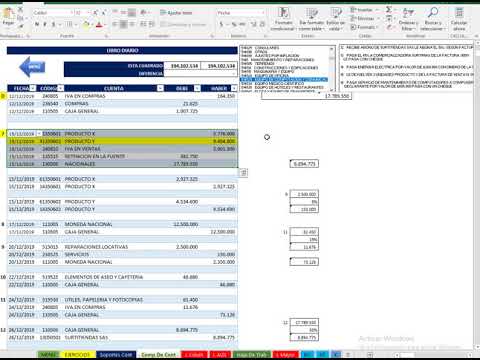Open Formato condicional menu
The image size is (480, 360).
283,18
